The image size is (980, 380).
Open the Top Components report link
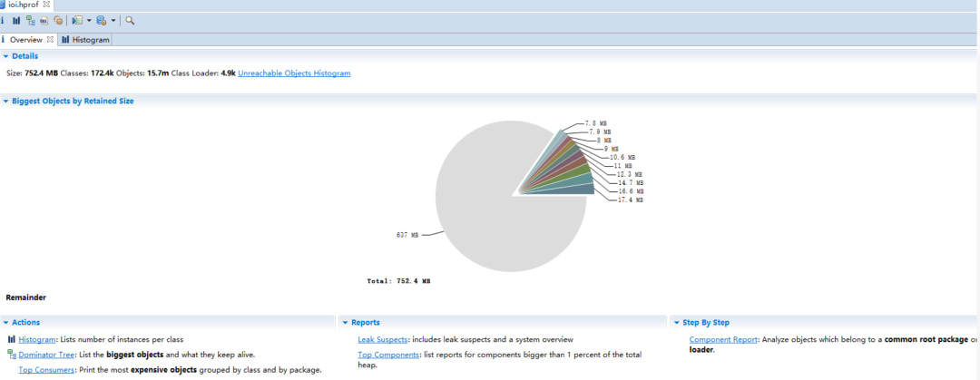pyautogui.click(x=388, y=355)
